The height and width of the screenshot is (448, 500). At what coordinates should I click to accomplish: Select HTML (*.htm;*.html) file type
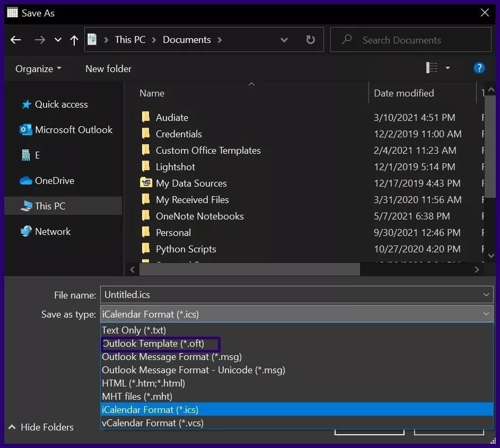click(x=143, y=383)
